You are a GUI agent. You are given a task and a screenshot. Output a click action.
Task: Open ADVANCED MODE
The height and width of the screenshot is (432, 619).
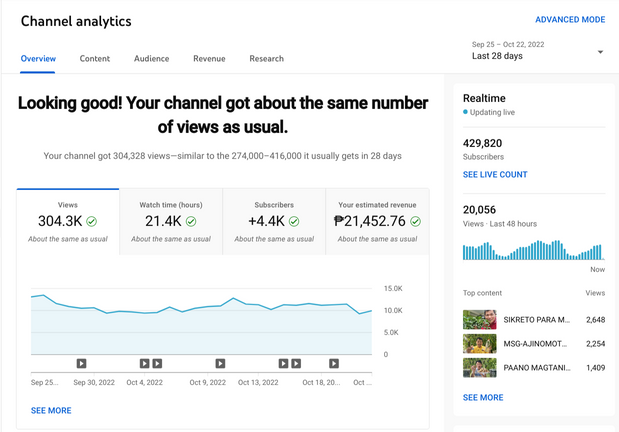(x=569, y=20)
